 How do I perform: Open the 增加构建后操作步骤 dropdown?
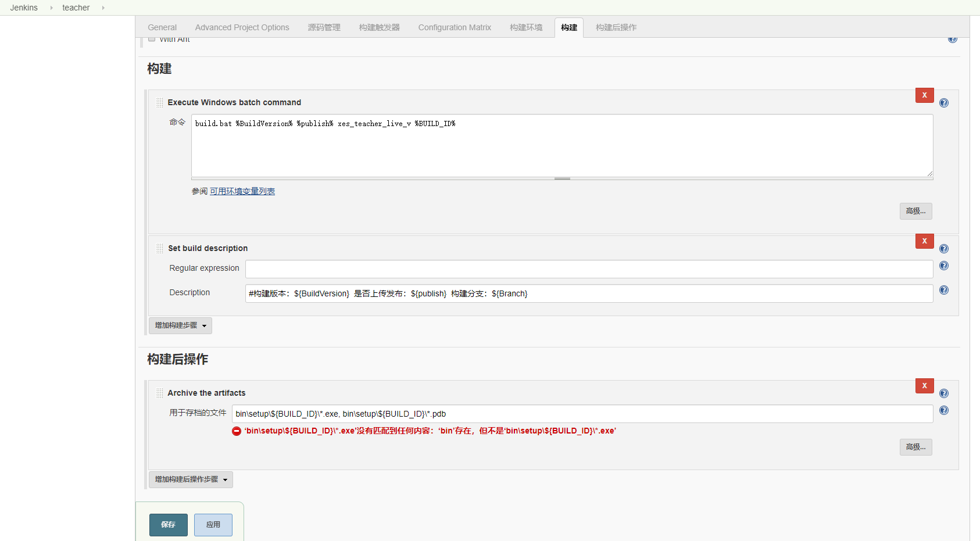point(191,479)
